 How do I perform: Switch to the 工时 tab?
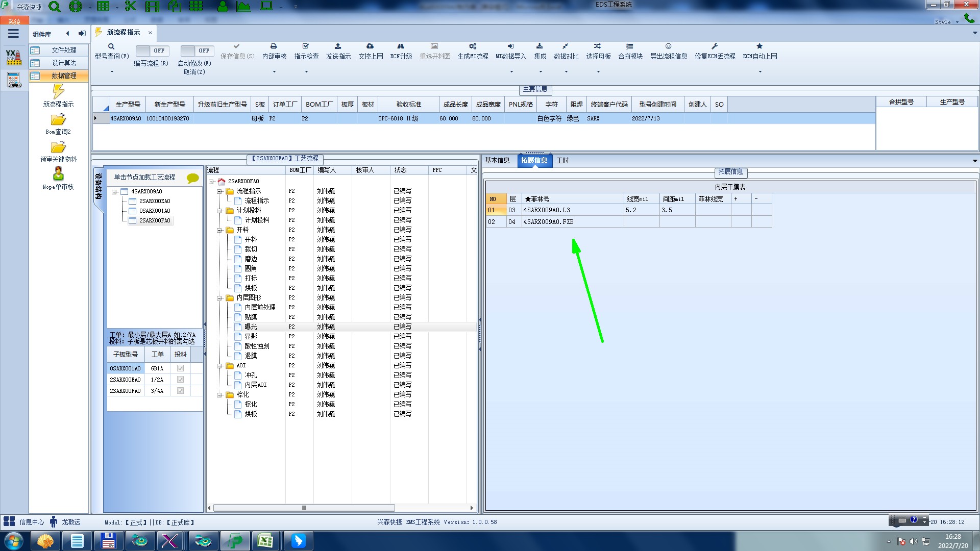click(x=562, y=160)
